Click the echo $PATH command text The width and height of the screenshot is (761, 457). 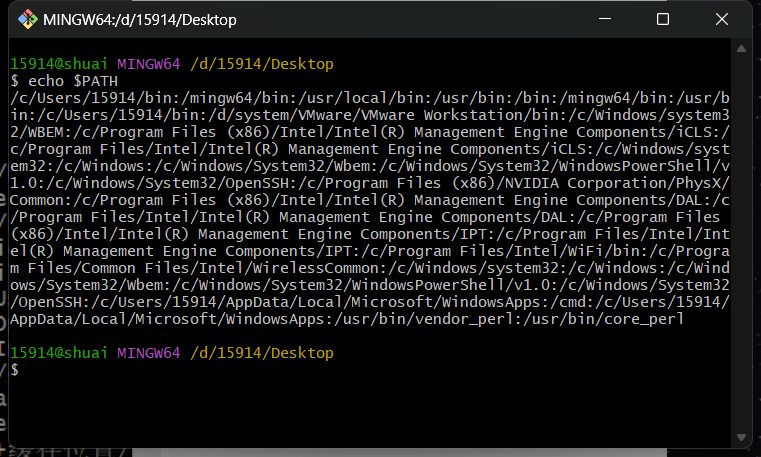pyautogui.click(x=60, y=80)
